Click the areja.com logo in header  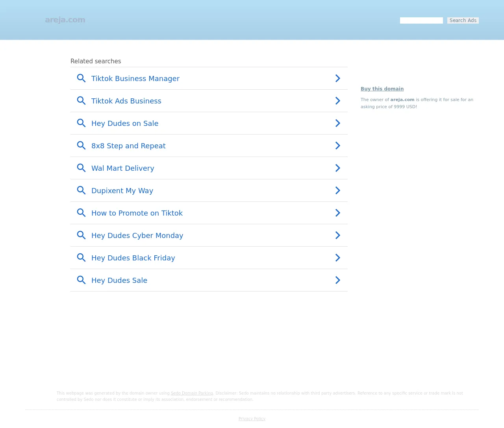65,20
